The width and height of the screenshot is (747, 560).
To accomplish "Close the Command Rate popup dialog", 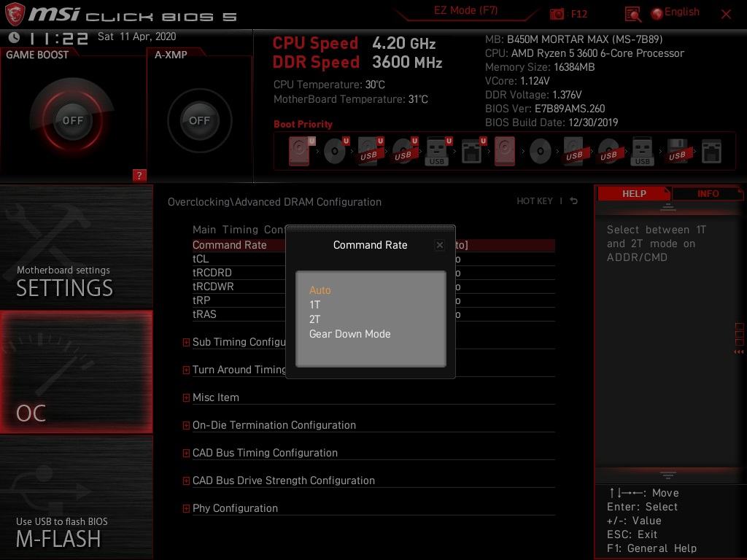I will 440,245.
